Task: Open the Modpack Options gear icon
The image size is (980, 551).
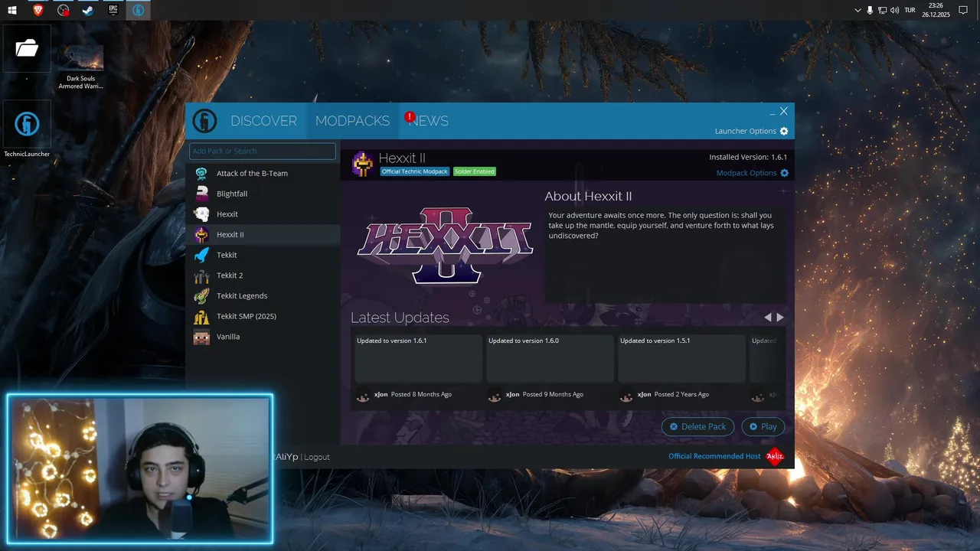Action: 784,173
